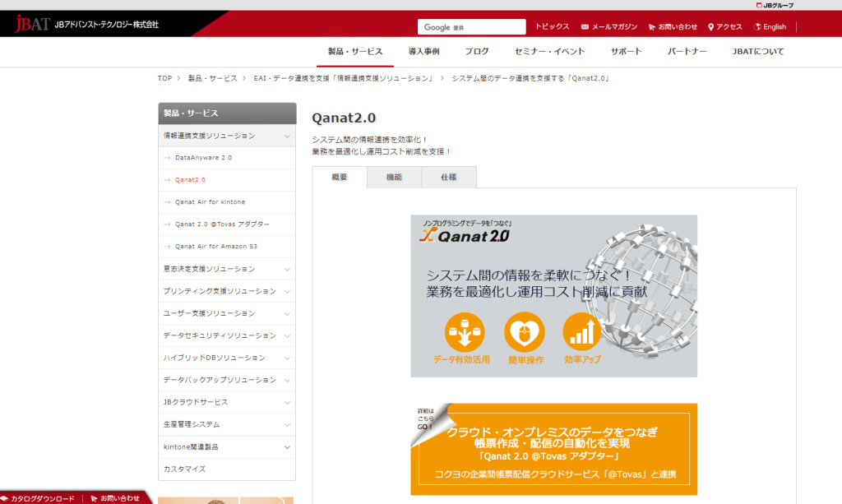Click the 効率アップ bar chart icon
Viewport: 842px width, 504px height.
tap(582, 332)
